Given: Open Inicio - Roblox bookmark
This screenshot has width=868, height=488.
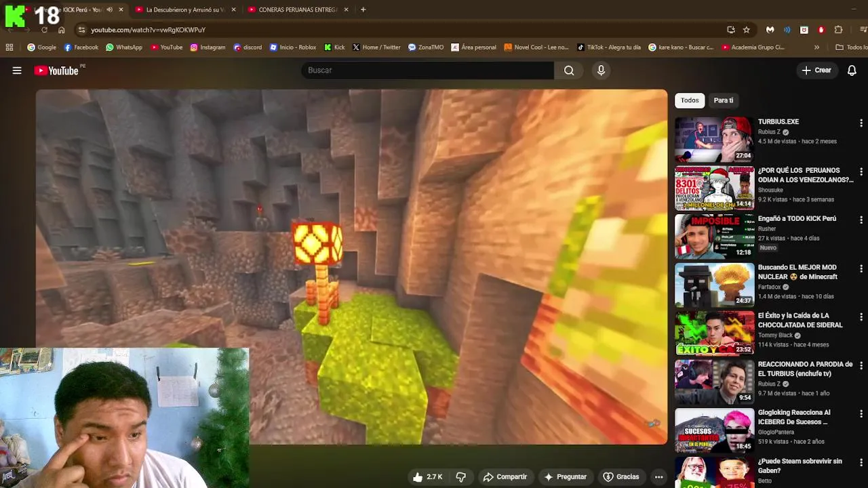Looking at the screenshot, I should tap(293, 47).
